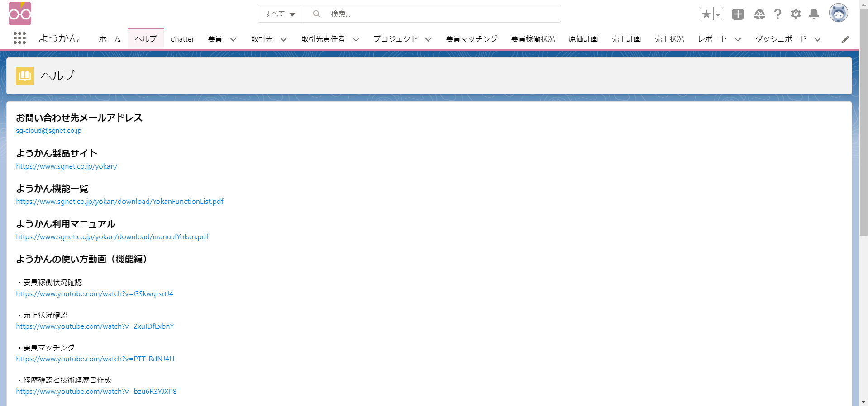Image resolution: width=868 pixels, height=406 pixels.
Task: Expand the レポート tab chevron
Action: pos(738,39)
